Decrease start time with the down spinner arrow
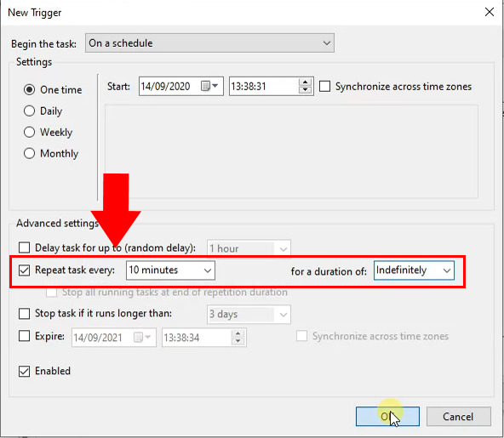504x438 pixels. point(305,90)
